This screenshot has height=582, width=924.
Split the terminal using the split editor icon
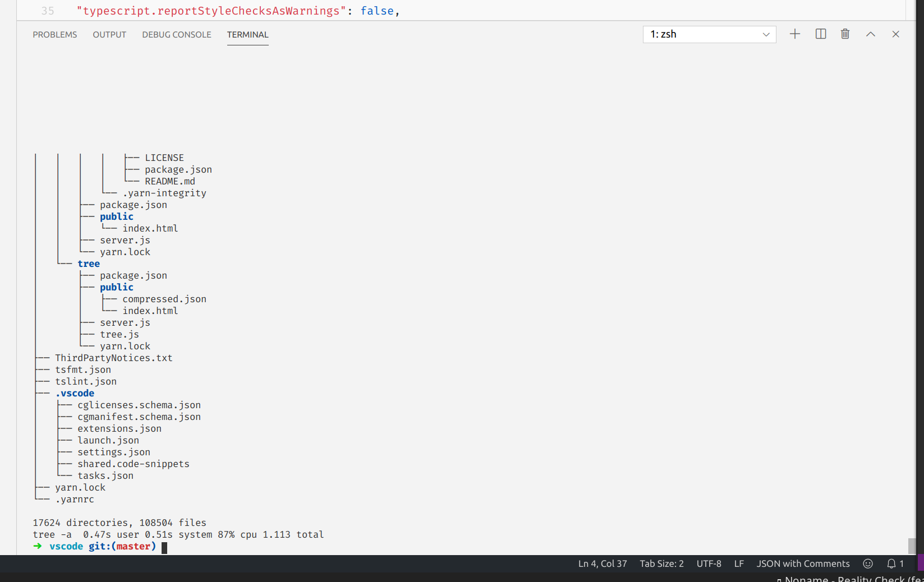pos(820,34)
